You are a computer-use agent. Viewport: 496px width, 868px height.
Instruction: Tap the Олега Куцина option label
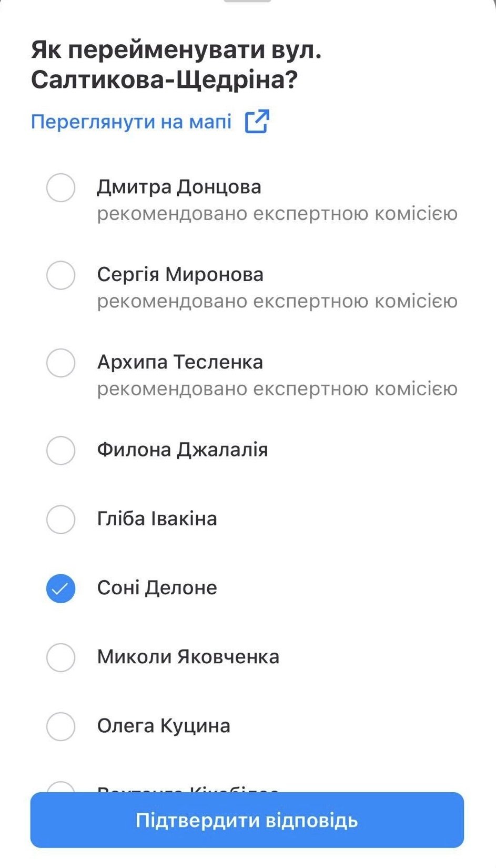164,726
